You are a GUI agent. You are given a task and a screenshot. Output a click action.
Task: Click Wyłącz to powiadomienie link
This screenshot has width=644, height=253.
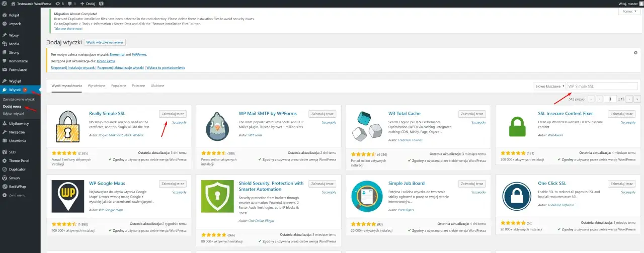click(x=166, y=67)
